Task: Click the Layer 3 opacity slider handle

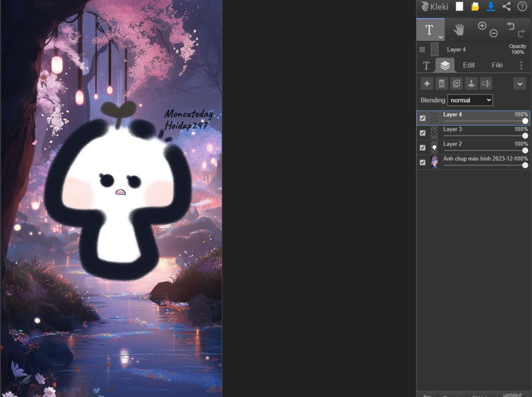Action: 525,136
